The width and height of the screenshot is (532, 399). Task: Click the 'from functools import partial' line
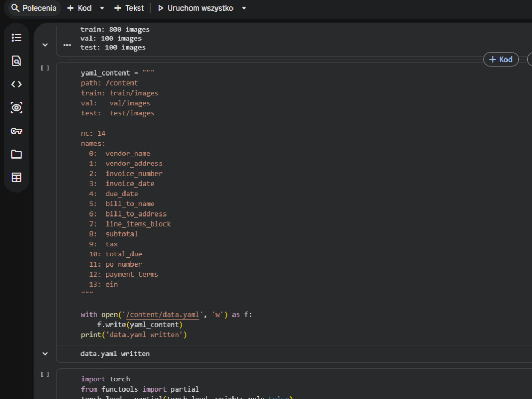140,389
